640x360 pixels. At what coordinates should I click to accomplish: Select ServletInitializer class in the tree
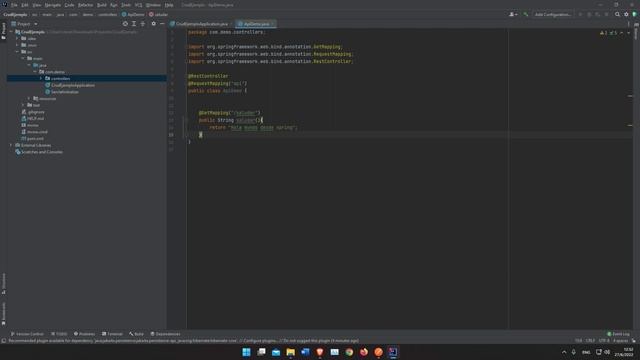[x=62, y=92]
